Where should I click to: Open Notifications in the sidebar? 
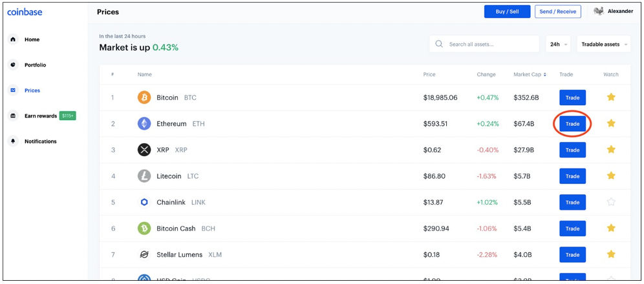pos(41,141)
